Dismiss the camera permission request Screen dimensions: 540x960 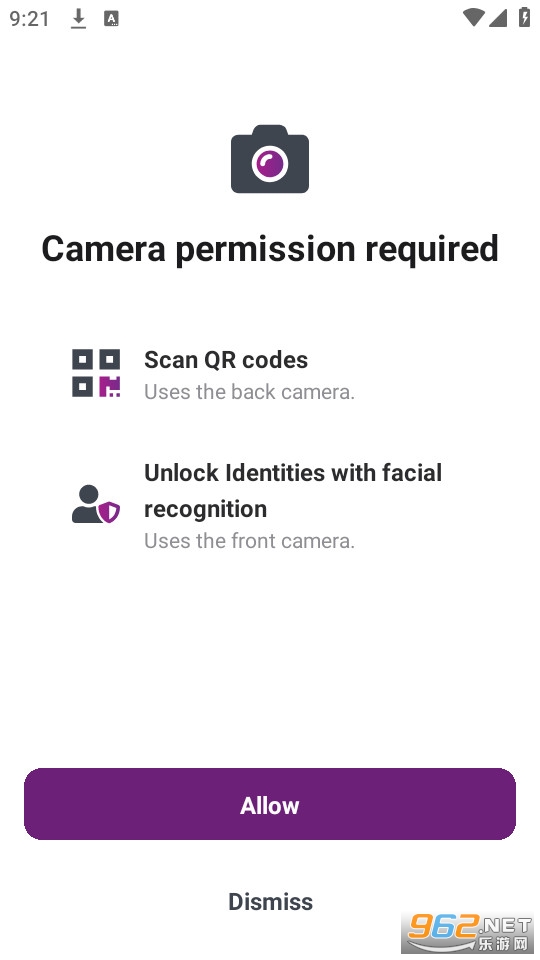[270, 901]
